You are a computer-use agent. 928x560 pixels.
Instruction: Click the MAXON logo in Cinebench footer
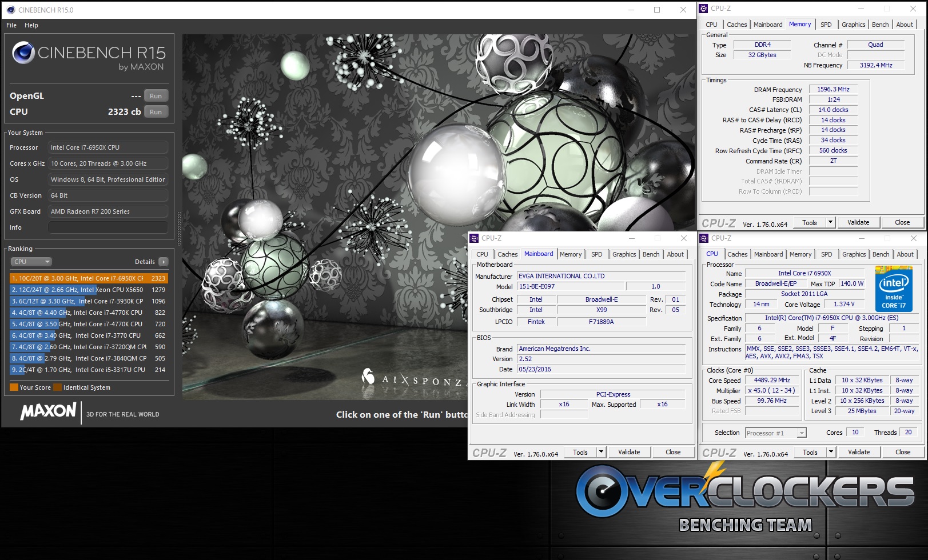pyautogui.click(x=49, y=411)
